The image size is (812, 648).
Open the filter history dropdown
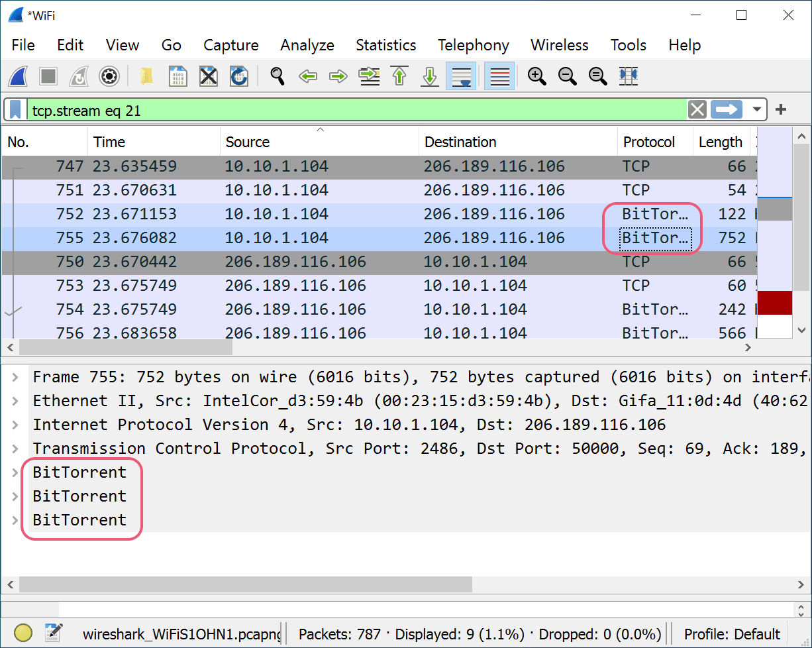point(756,109)
